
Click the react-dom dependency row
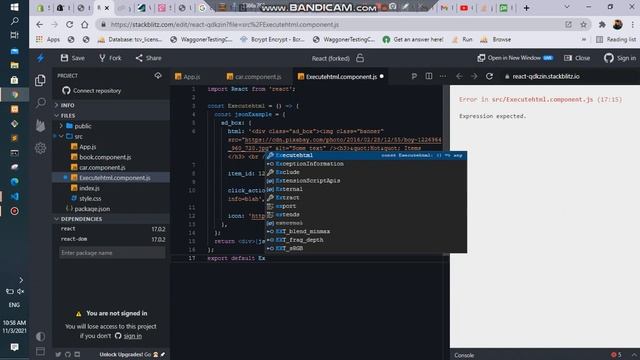coord(111,239)
